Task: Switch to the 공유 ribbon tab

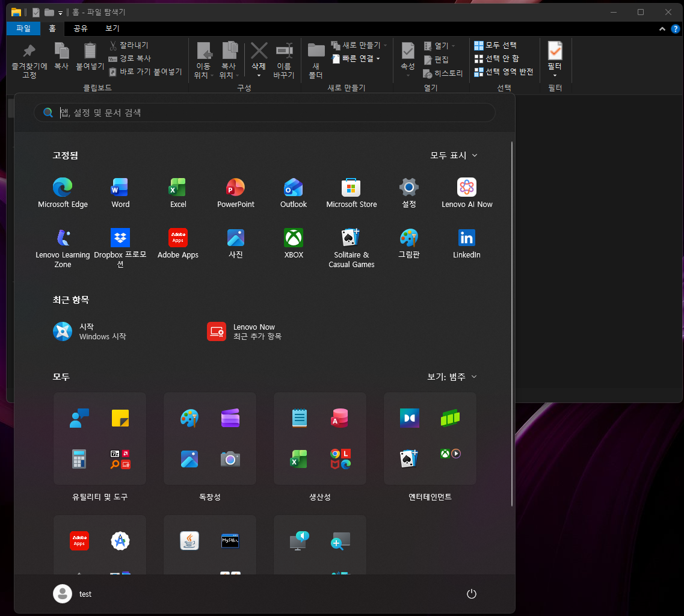Action: [80, 28]
